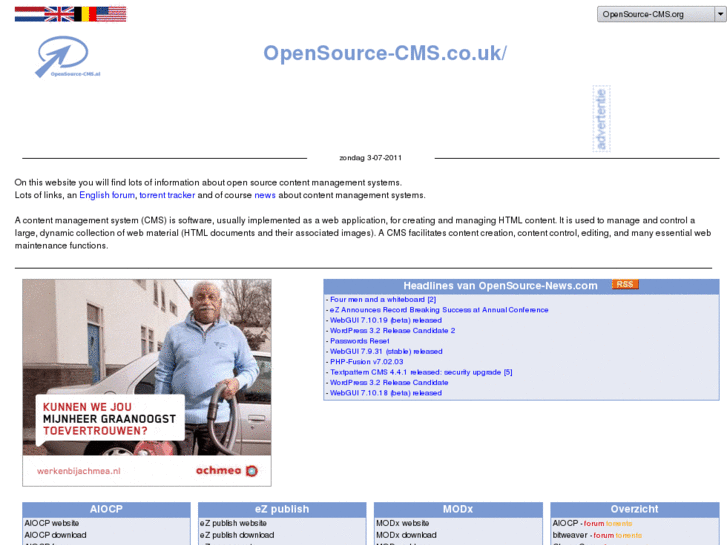Open the Achmea advertisement banner
727x545 pixels.
click(147, 383)
